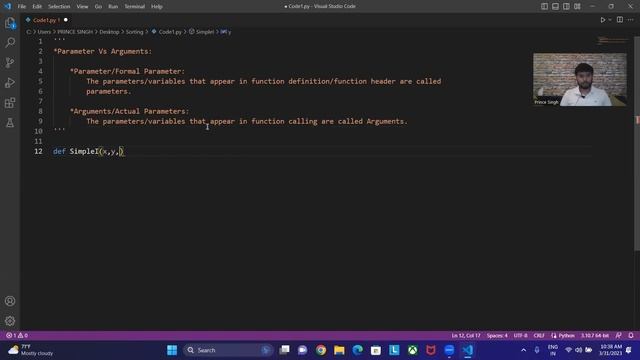This screenshot has height=360, width=640.
Task: Open Google Chrome from taskbar
Action: 321,350
